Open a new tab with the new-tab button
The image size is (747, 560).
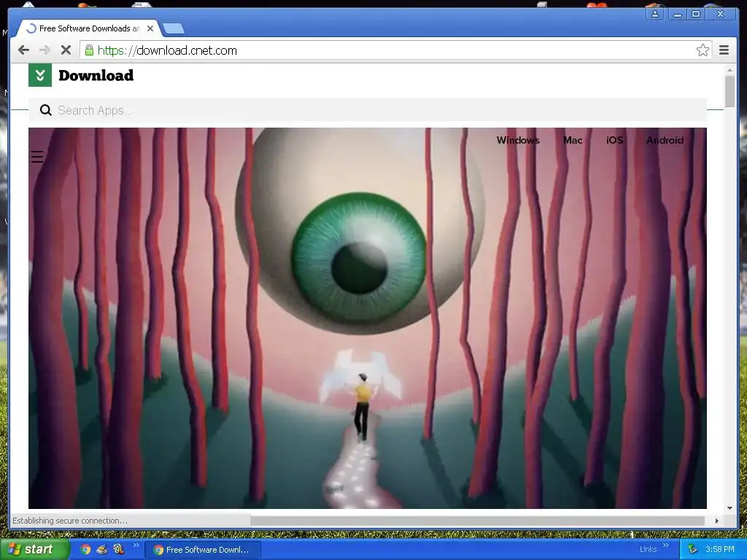[x=174, y=29]
